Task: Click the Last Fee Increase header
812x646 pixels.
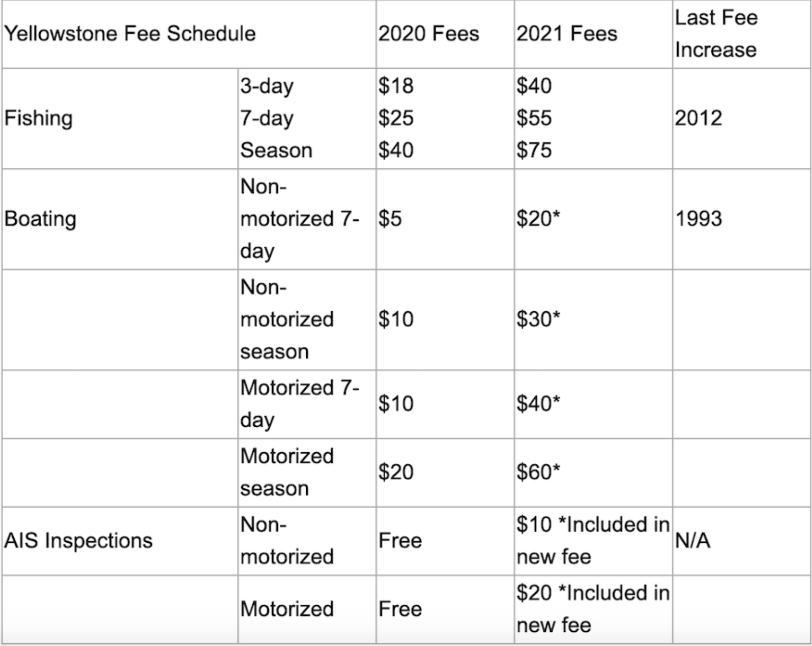Action: coord(716,34)
